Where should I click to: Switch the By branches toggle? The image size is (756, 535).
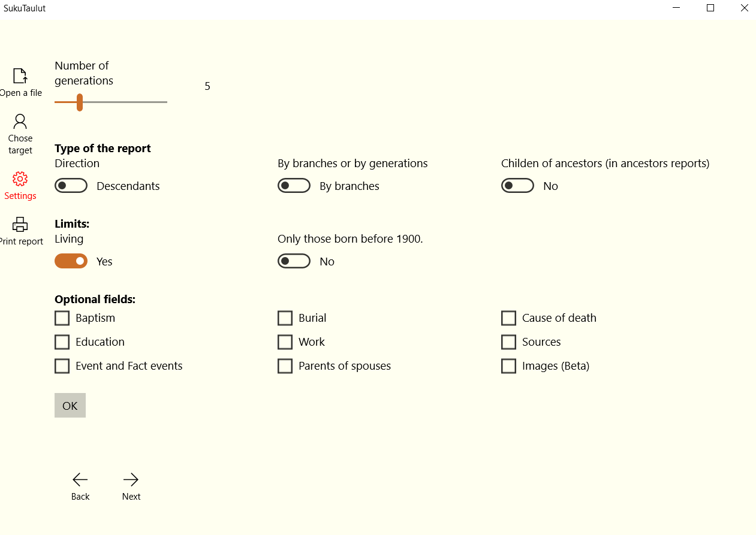(294, 186)
